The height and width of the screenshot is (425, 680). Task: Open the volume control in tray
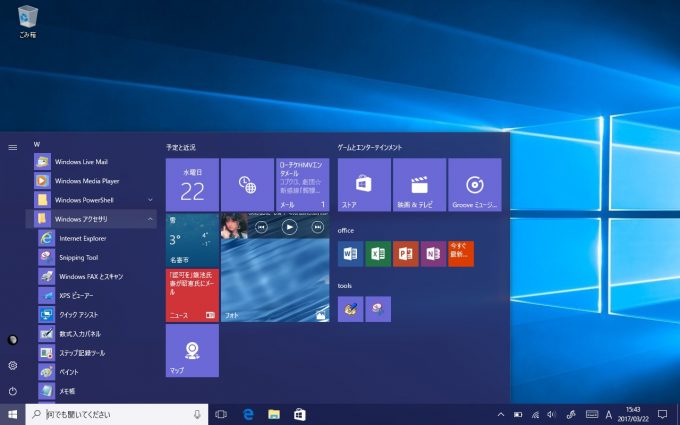pyautogui.click(x=552, y=415)
